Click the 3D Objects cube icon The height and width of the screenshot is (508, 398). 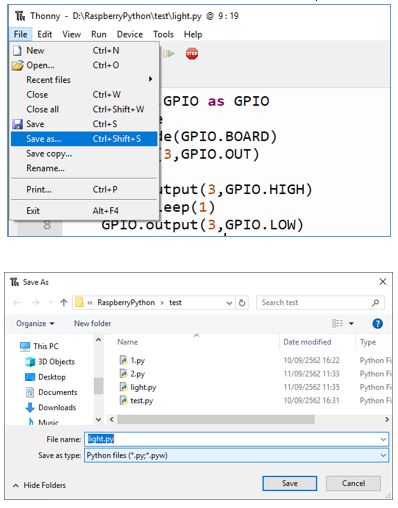tap(30, 362)
